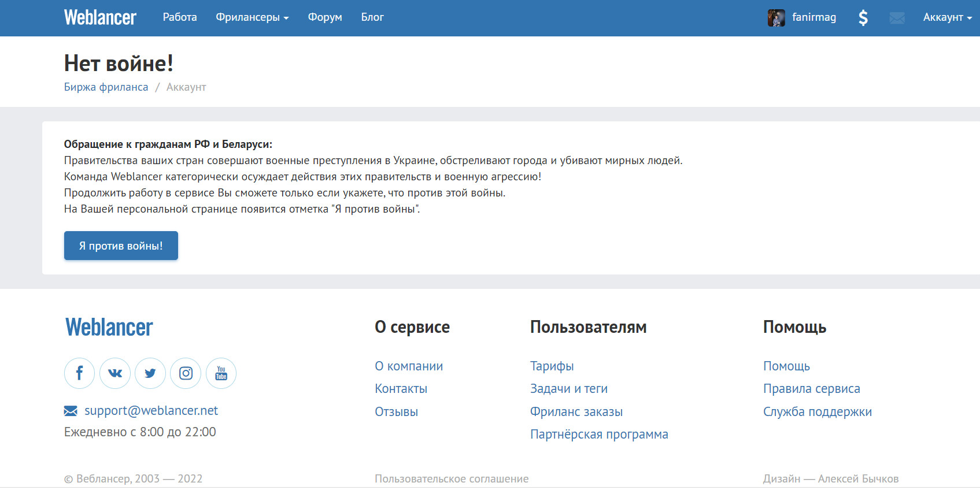Click the Я против войны! button
Viewport: 980px width, 490px height.
point(121,246)
